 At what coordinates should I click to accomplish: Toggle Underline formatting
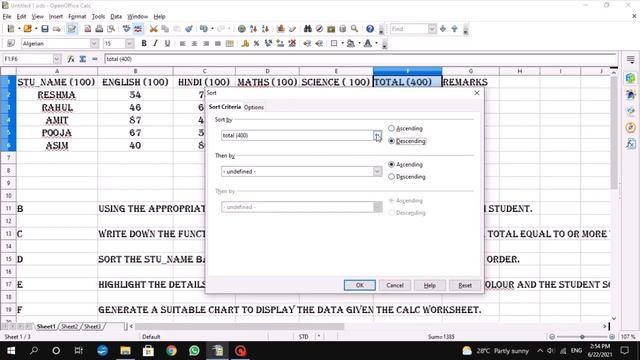[x=167, y=43]
